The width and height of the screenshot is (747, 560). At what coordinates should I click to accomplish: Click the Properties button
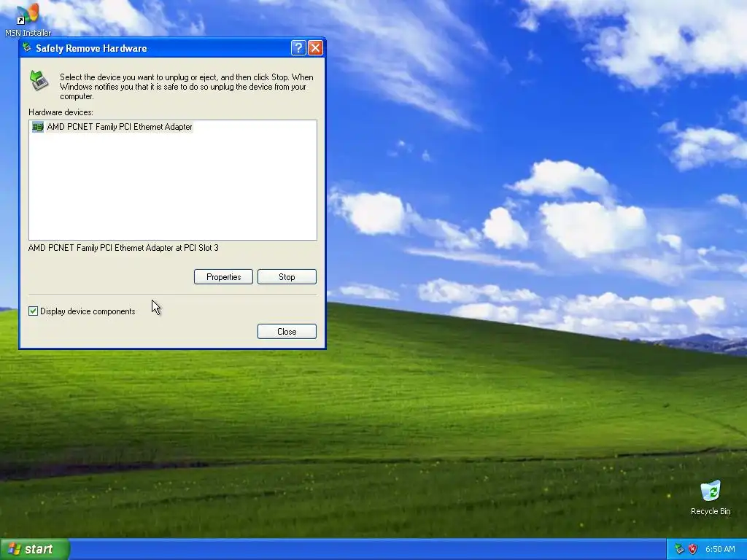click(223, 276)
